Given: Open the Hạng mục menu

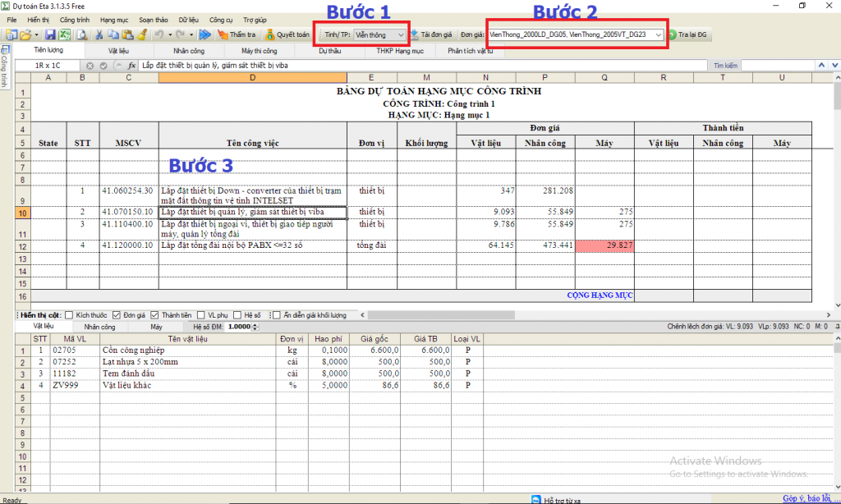Looking at the screenshot, I should tap(113, 19).
